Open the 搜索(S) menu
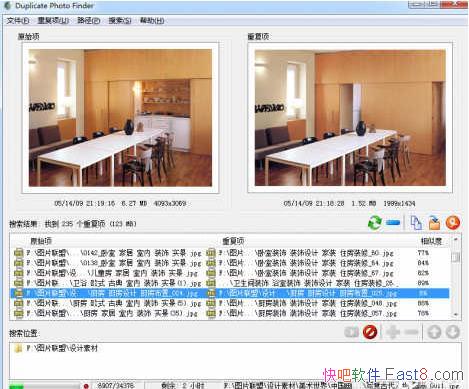The image size is (469, 389). click(120, 21)
